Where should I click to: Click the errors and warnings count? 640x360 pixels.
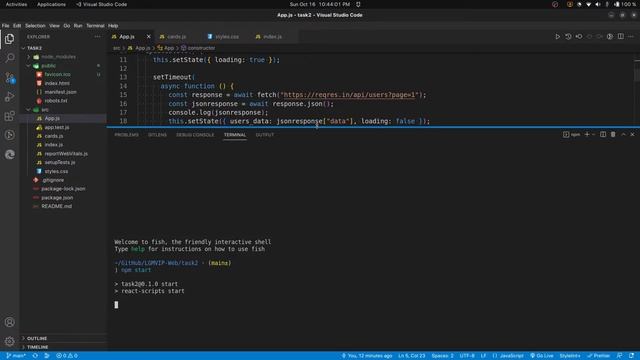[67, 356]
